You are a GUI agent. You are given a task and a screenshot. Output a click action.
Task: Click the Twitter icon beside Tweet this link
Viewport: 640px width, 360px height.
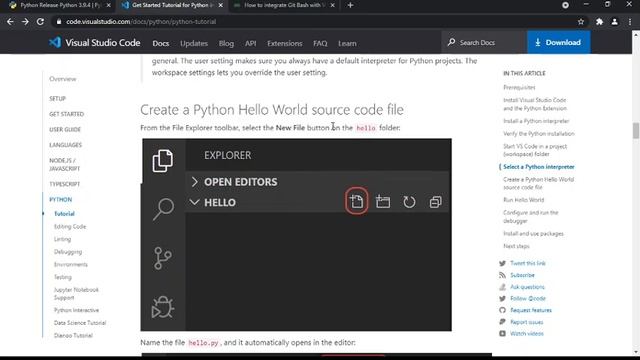pyautogui.click(x=502, y=263)
